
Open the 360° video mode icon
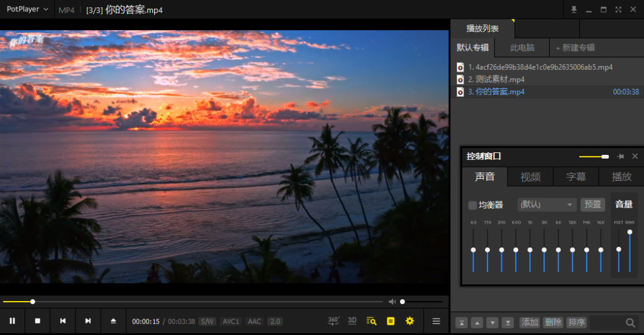(333, 321)
